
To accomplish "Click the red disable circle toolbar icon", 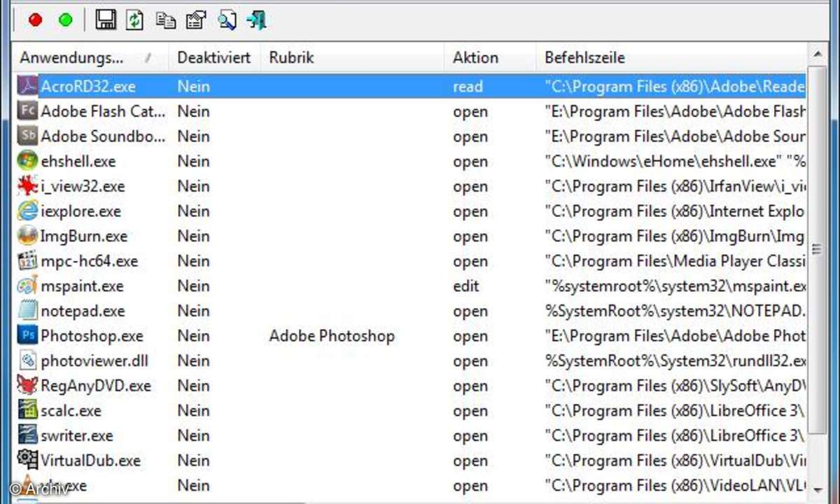I will click(35, 20).
